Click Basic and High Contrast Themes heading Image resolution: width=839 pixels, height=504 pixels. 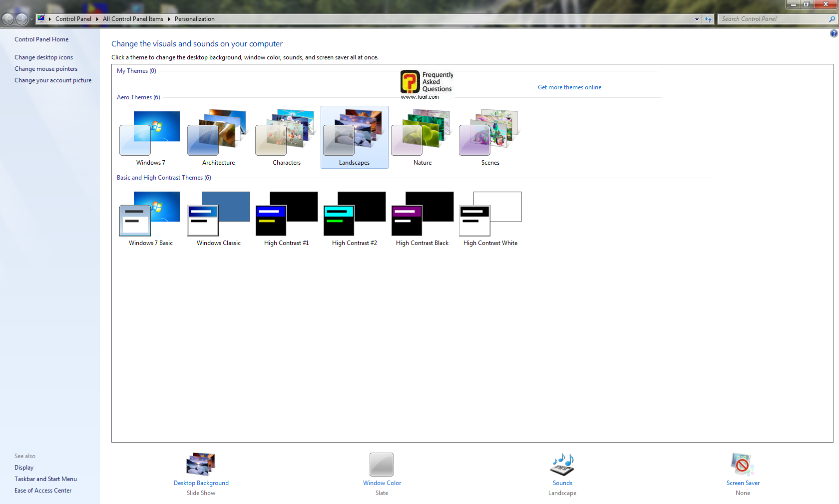164,178
